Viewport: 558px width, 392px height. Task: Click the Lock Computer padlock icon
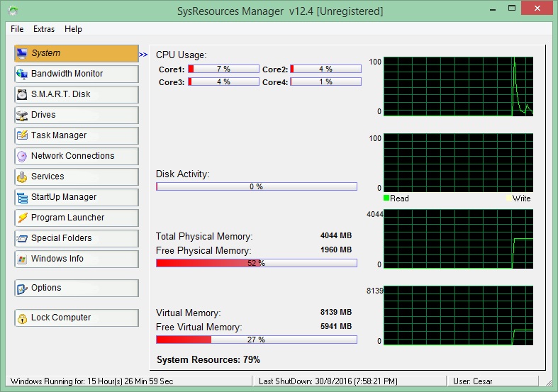point(22,318)
